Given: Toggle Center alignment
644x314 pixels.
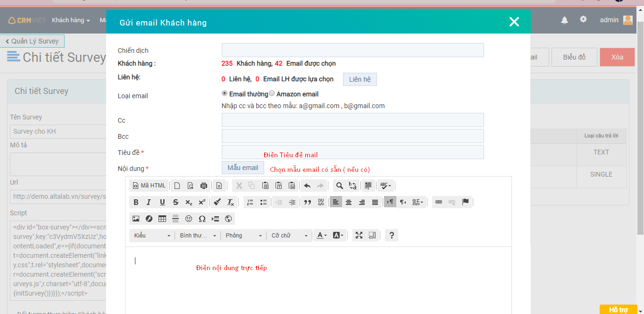Looking at the screenshot, I should (349, 202).
